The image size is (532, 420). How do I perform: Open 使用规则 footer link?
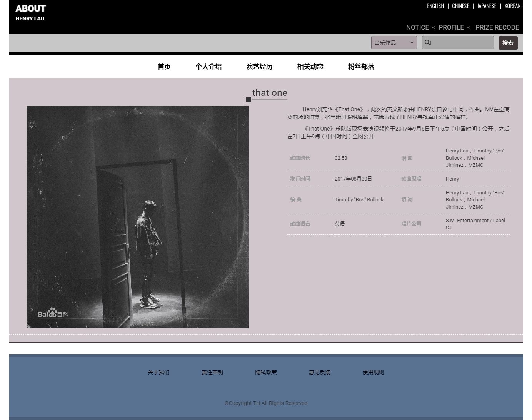(373, 372)
